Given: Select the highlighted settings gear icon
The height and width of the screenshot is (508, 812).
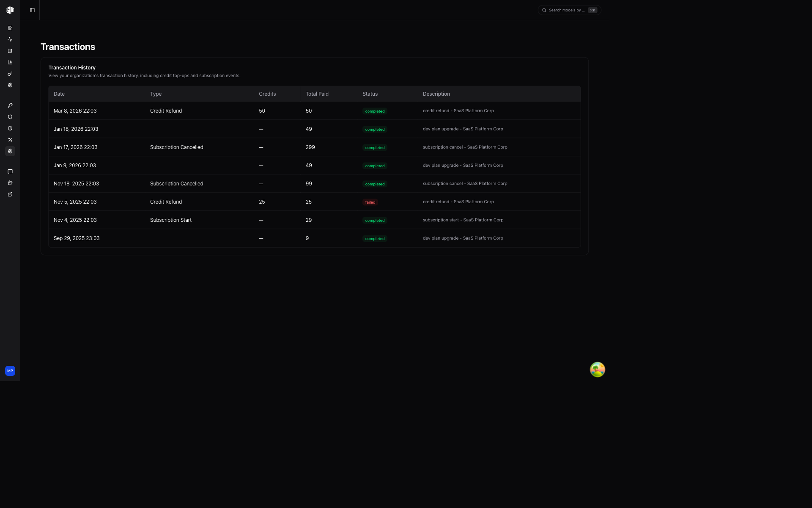Looking at the screenshot, I should pyautogui.click(x=10, y=151).
